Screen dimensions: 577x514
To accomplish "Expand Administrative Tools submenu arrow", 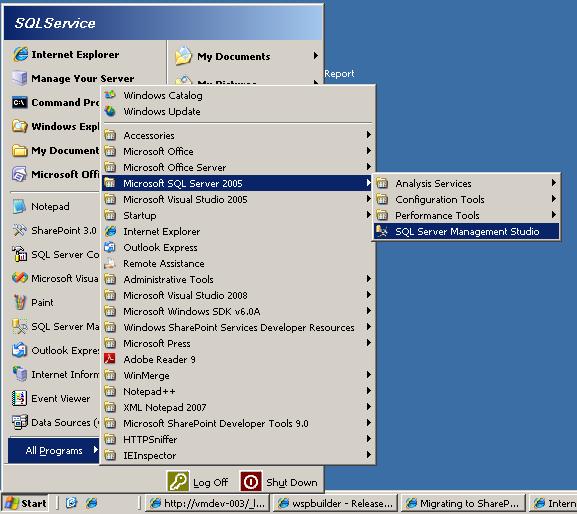I will pyautogui.click(x=368, y=279).
